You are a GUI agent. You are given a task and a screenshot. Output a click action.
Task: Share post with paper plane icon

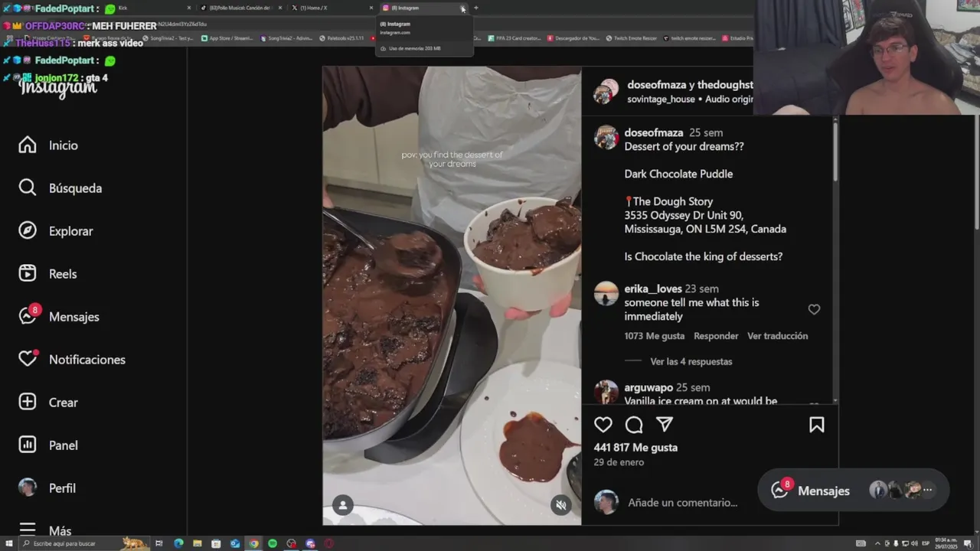pos(665,425)
